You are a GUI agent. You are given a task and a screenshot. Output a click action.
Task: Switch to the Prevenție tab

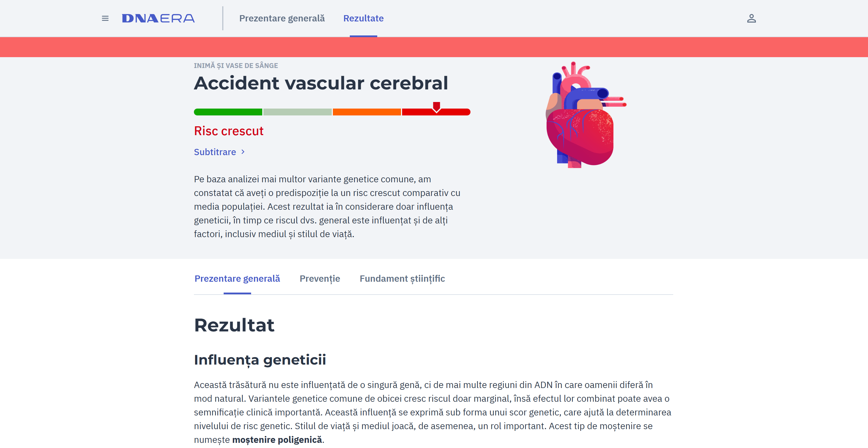[x=319, y=278]
